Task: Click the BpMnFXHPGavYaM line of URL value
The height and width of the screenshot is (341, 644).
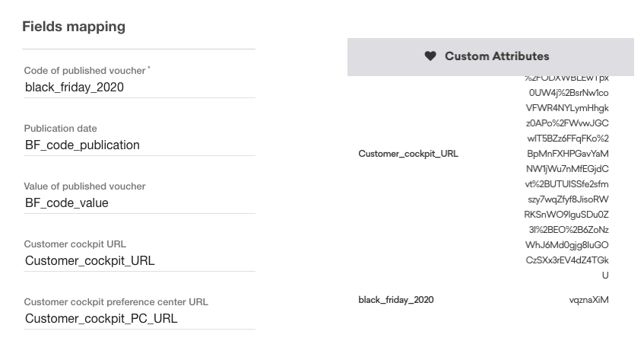Action: pos(568,154)
